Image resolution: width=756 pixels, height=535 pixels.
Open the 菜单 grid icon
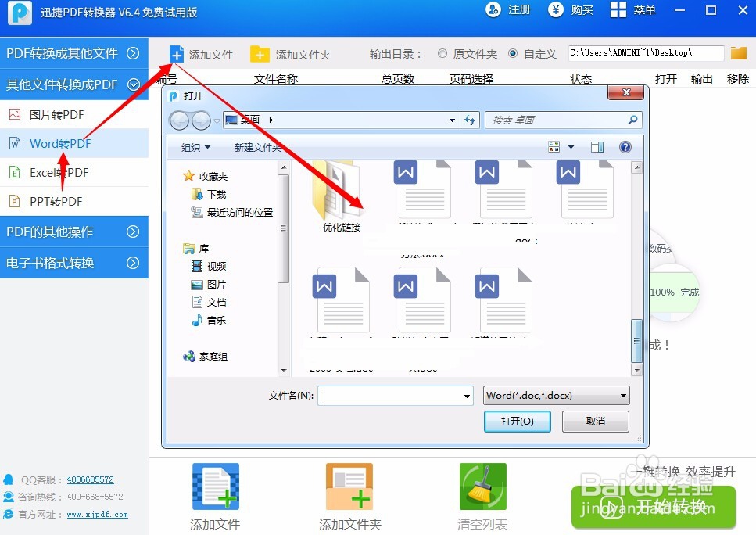coord(618,9)
